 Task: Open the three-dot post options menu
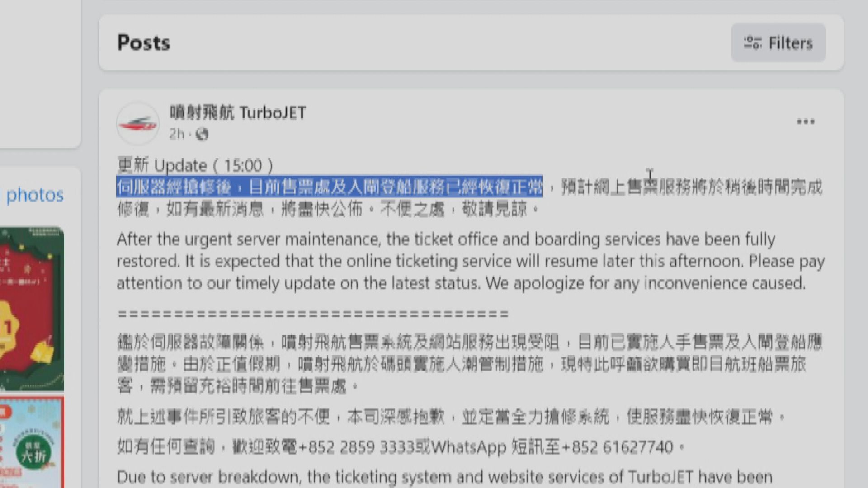805,122
